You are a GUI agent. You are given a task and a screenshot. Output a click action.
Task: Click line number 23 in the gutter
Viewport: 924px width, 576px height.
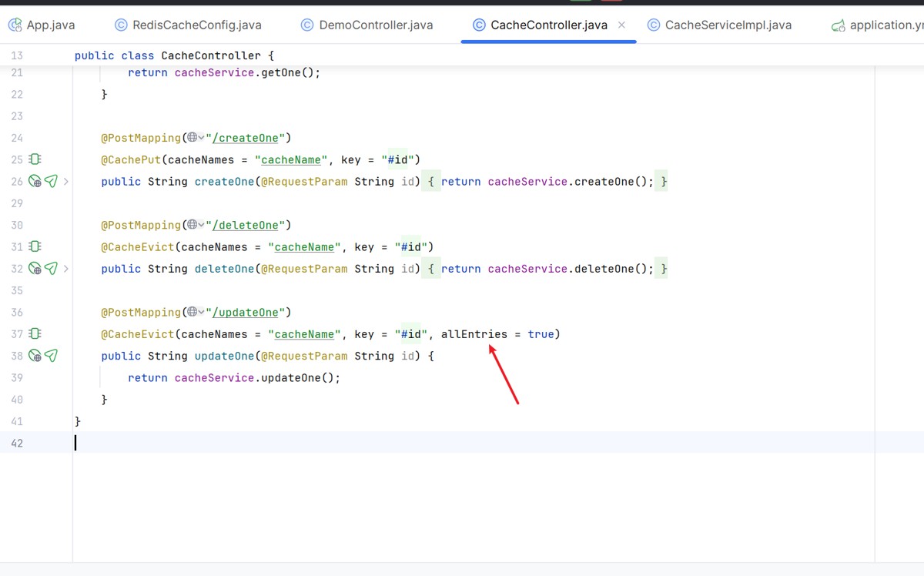pos(17,116)
